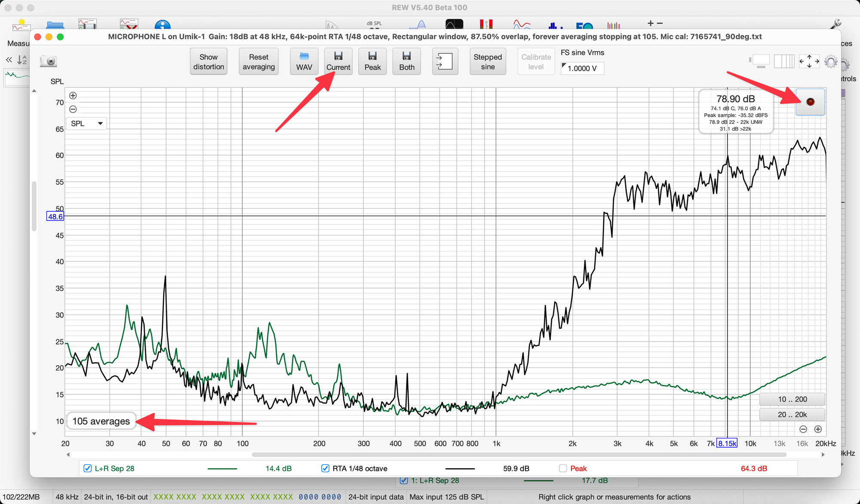Toggle the RTA 1/48 octave checkbox
The image size is (860, 504).
point(326,468)
